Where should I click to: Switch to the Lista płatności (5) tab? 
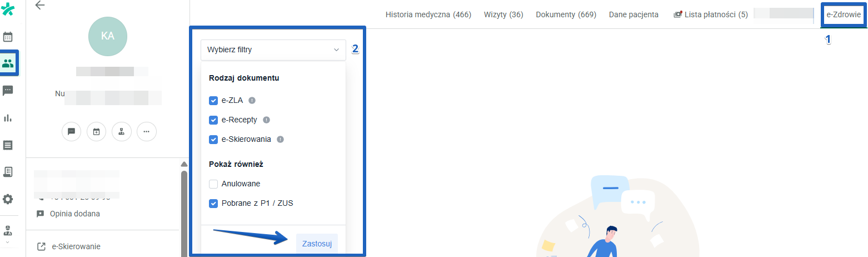[x=711, y=14]
